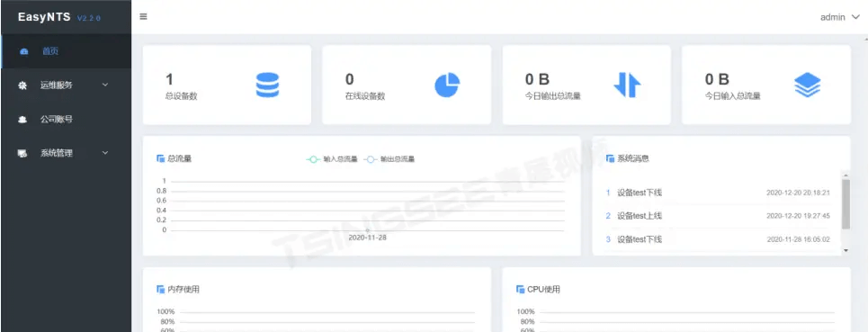Click the icon beside CPU使用 title
This screenshot has height=332, width=868.
click(x=521, y=290)
